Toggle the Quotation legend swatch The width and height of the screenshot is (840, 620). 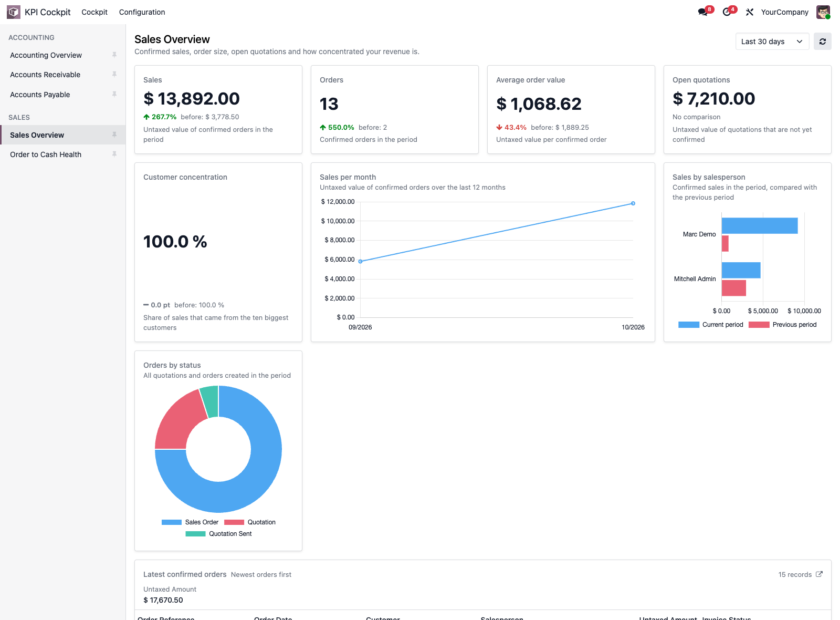(234, 522)
